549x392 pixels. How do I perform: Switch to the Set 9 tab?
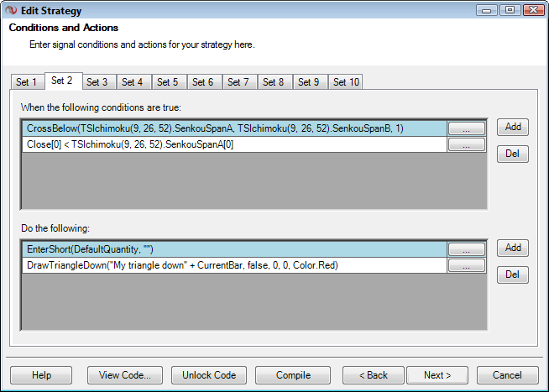tap(311, 82)
